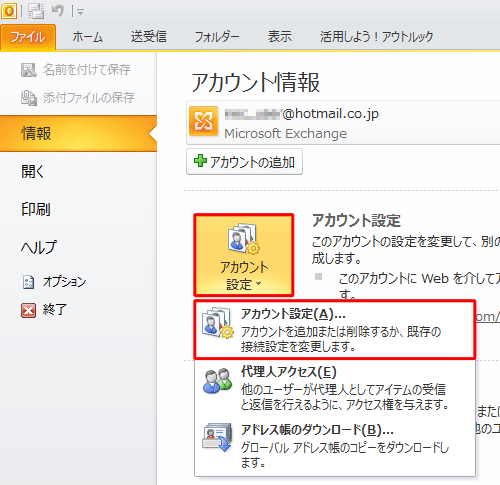The height and width of the screenshot is (485, 500).
Task: Choose 代理人アクセス(E) from the menu
Action: (x=335, y=388)
